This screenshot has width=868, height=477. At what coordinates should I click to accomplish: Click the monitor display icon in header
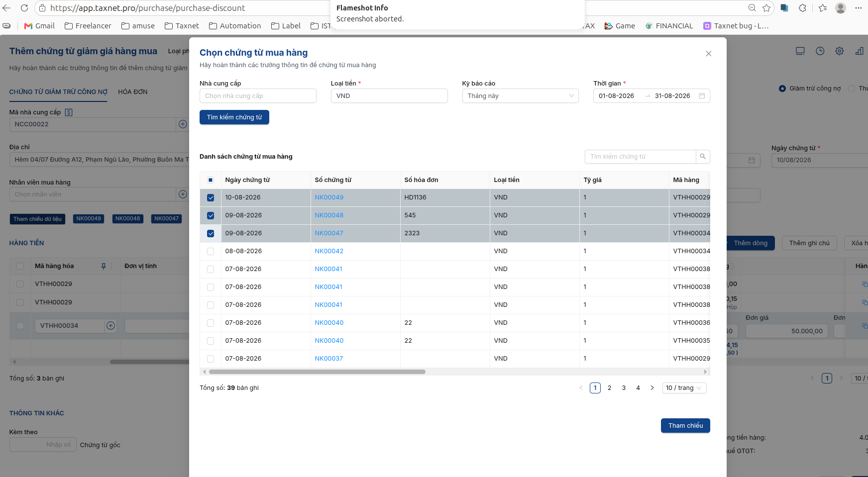click(x=800, y=51)
